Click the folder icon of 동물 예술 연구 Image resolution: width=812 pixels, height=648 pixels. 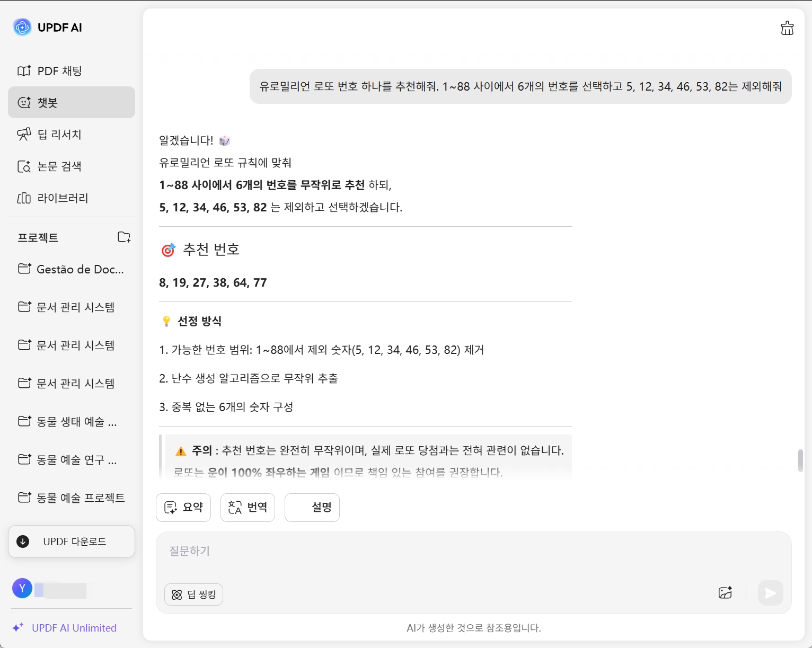tap(24, 459)
